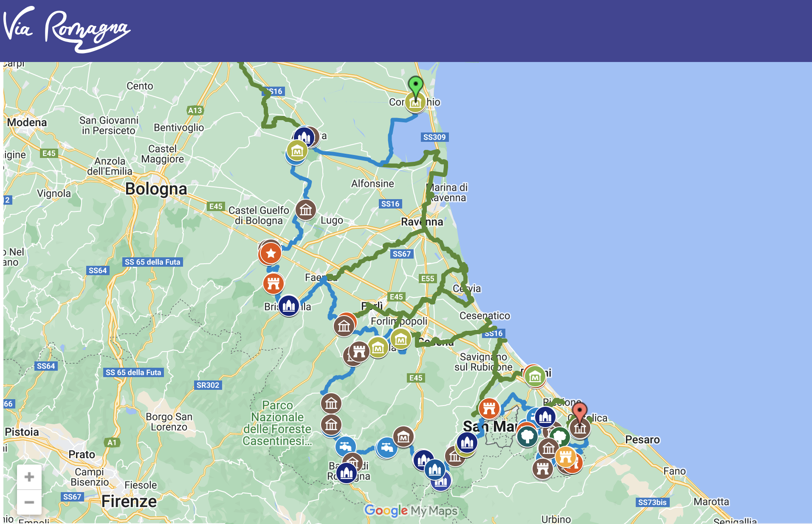Click navy monument marker under San Marino's S
Viewport: 812px width, 524px height.
click(x=467, y=442)
